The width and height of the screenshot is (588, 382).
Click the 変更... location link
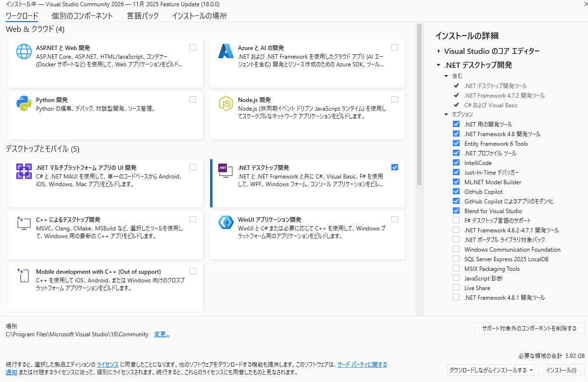pyautogui.click(x=162, y=334)
